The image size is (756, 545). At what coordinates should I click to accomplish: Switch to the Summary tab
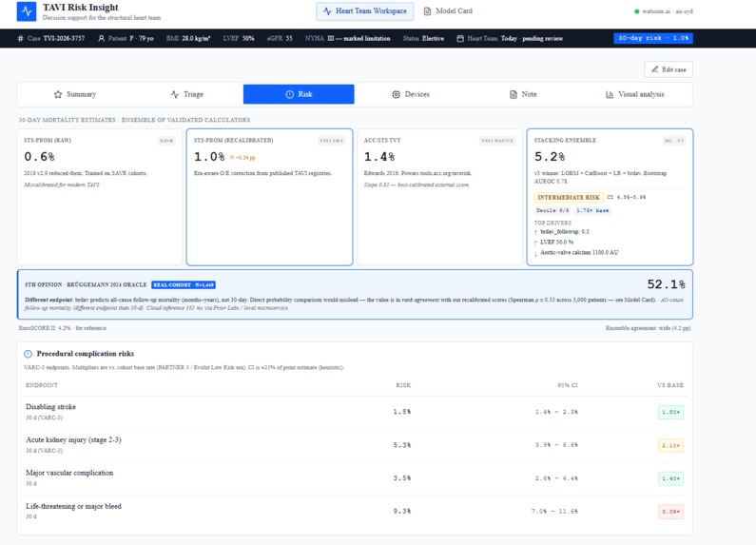75,94
